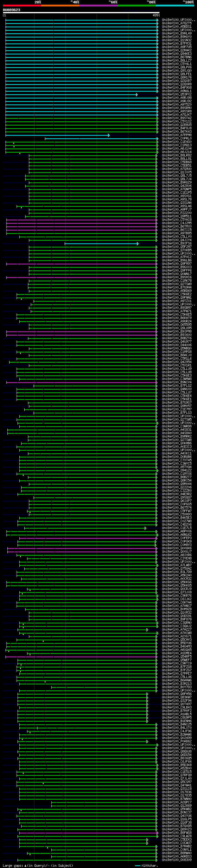Open hit UniRef100_Q2R8U5
This screenshot has width=197, height=868.
(177, 125)
